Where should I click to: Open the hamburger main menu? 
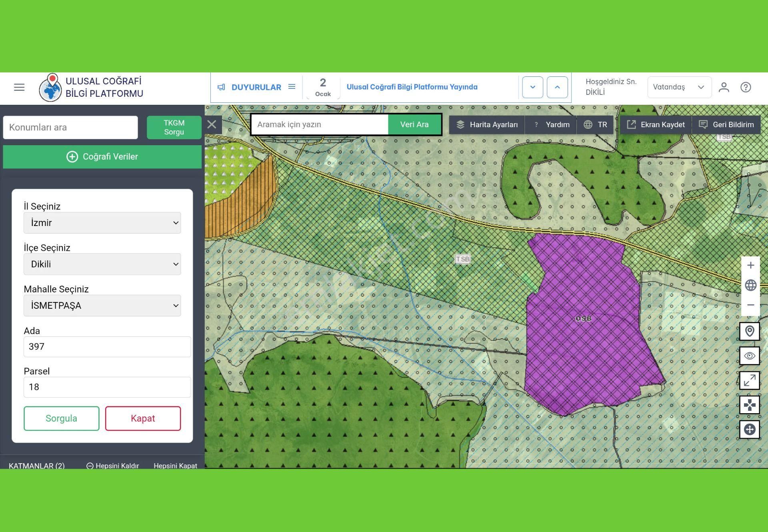click(x=19, y=87)
